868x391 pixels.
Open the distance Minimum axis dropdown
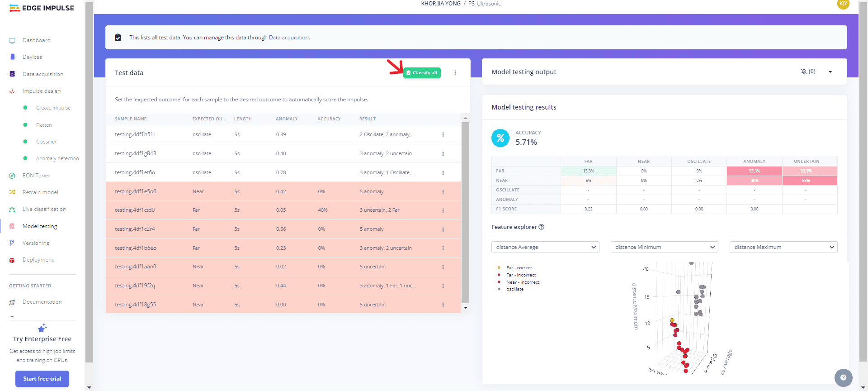click(x=664, y=247)
